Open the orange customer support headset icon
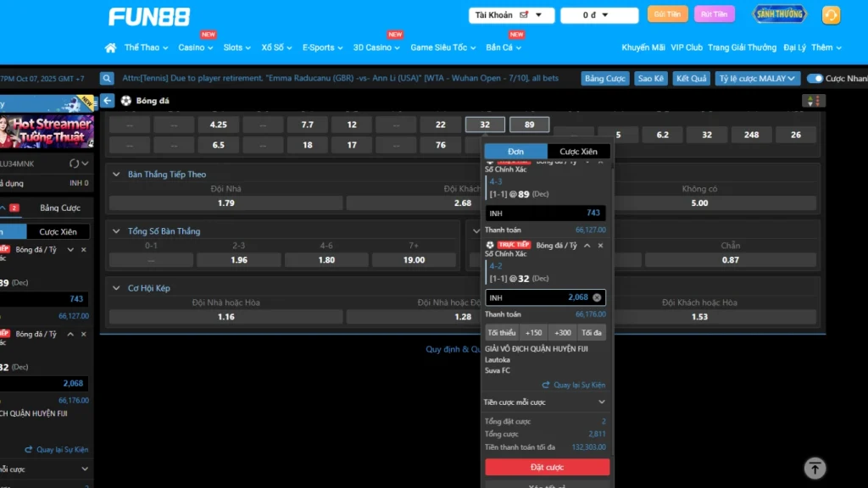The image size is (868, 488). [x=831, y=15]
